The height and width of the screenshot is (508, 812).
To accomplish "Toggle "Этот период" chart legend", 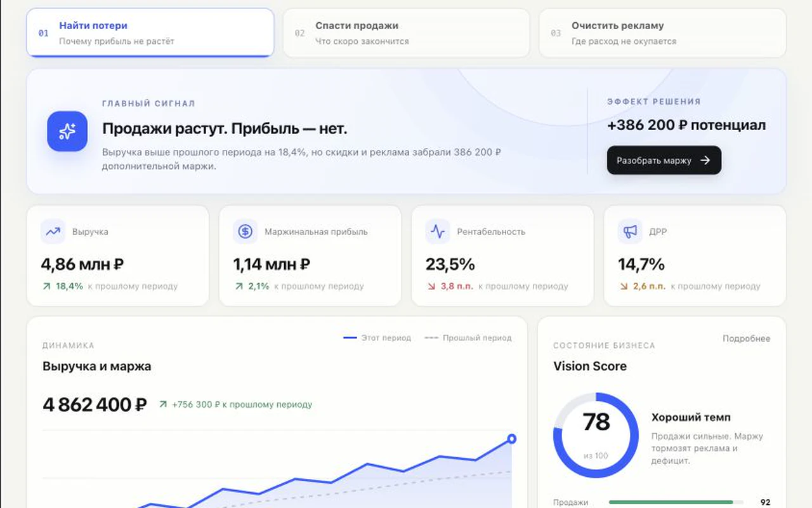I will [377, 338].
